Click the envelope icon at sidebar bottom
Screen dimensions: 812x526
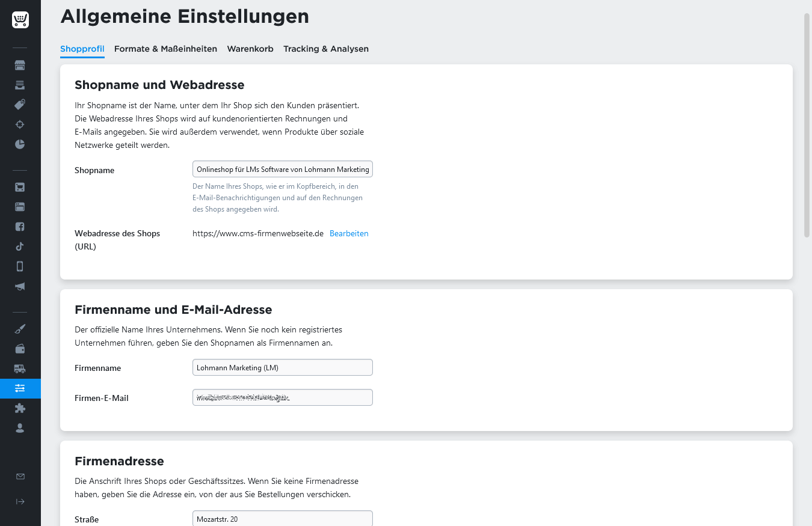tap(20, 477)
